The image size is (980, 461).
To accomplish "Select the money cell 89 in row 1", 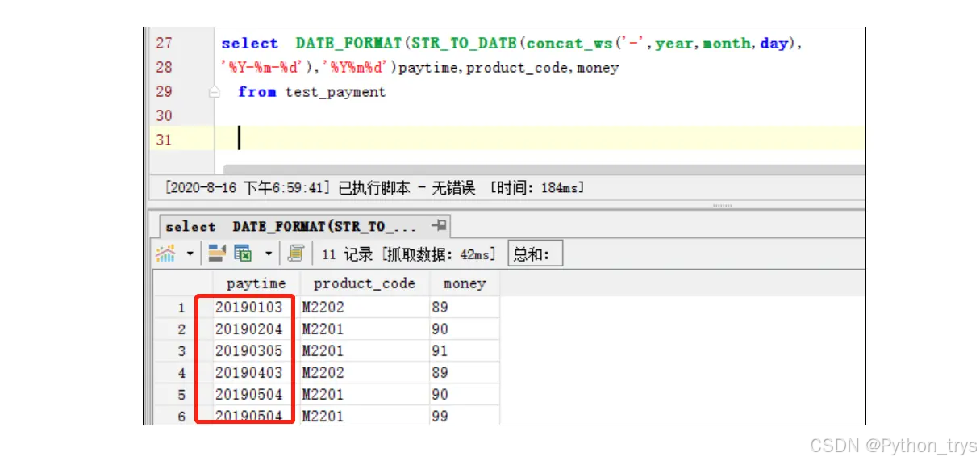I will [x=464, y=308].
